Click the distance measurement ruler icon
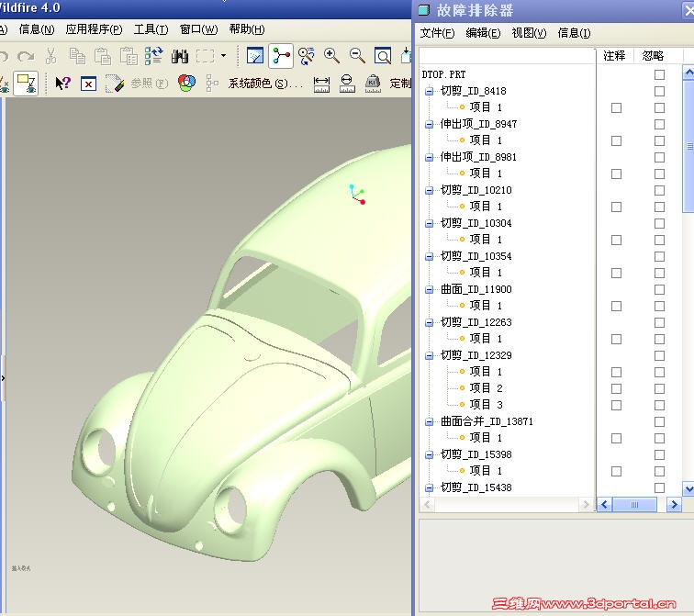 click(321, 84)
